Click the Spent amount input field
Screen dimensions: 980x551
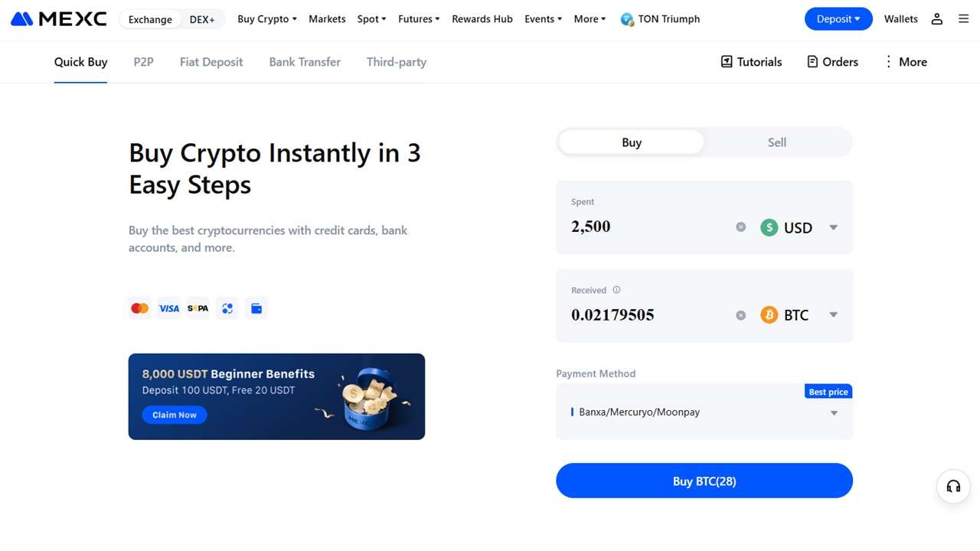pos(643,227)
